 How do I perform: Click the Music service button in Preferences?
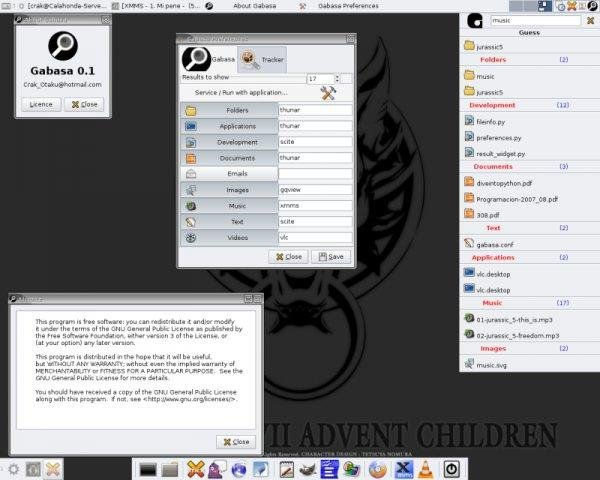pos(229,206)
